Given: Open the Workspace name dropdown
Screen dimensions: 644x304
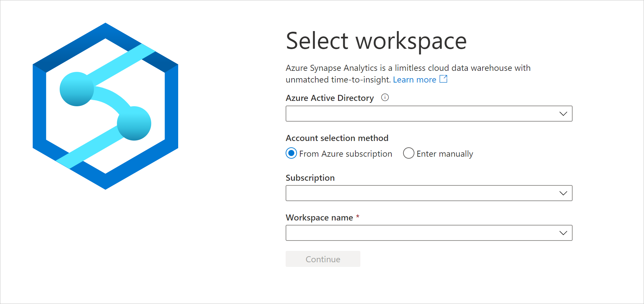Looking at the screenshot, I should click(x=429, y=233).
